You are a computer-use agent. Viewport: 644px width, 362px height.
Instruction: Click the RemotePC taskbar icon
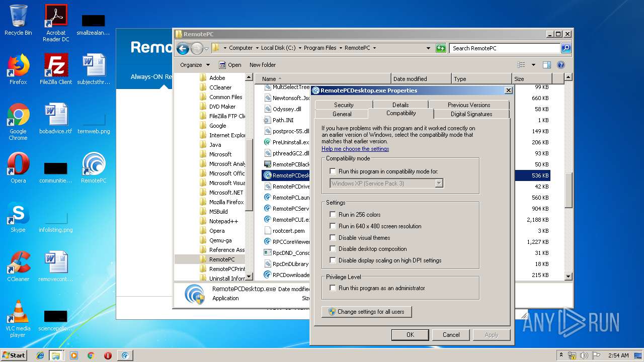pyautogui.click(x=125, y=355)
